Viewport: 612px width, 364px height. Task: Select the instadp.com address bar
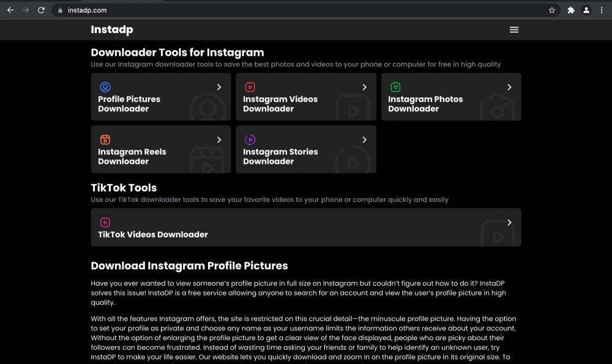306,10
